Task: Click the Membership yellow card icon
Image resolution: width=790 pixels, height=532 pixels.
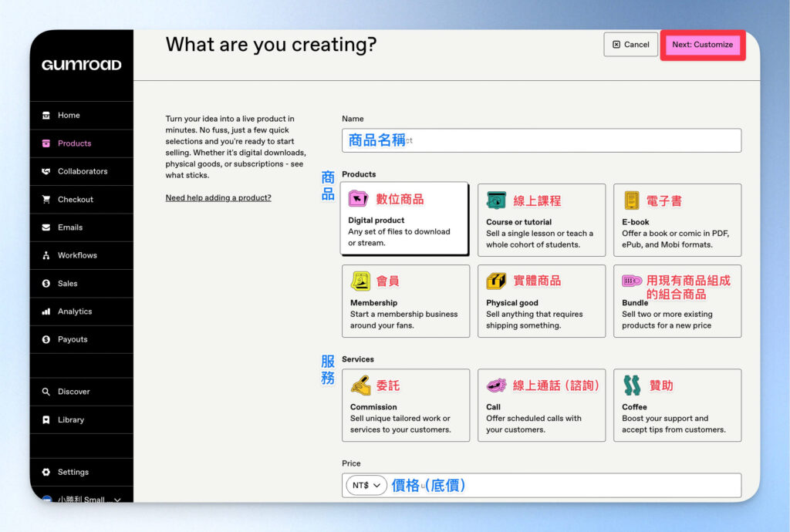Action: pyautogui.click(x=361, y=281)
